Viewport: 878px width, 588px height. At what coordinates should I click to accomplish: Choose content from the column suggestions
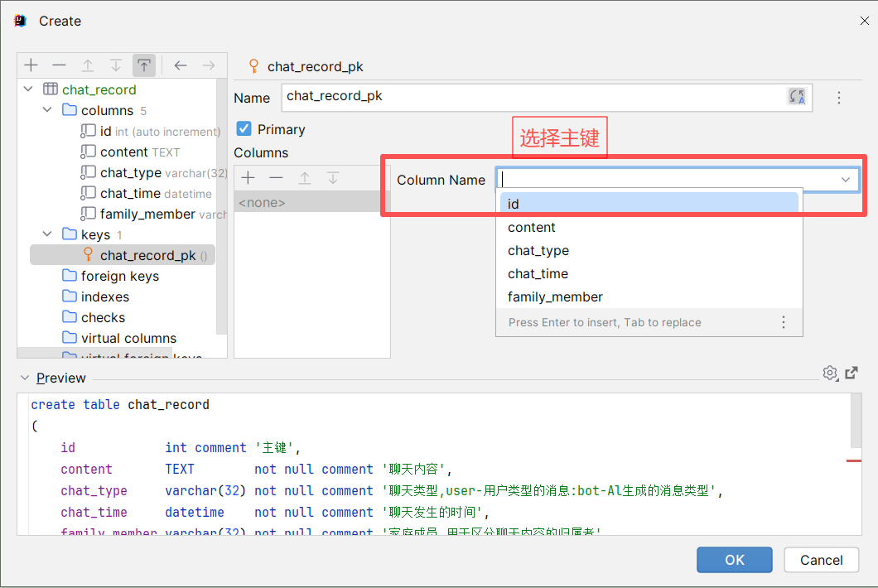pos(649,228)
